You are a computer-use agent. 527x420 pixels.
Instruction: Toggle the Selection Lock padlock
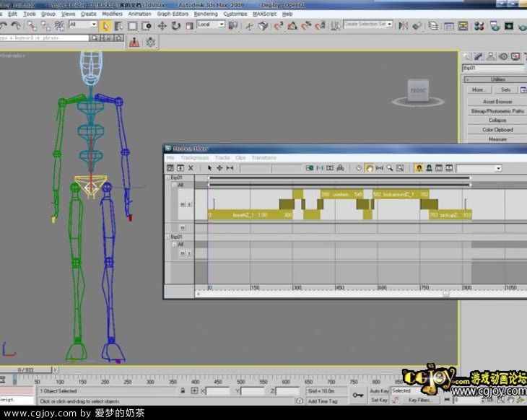(183, 390)
